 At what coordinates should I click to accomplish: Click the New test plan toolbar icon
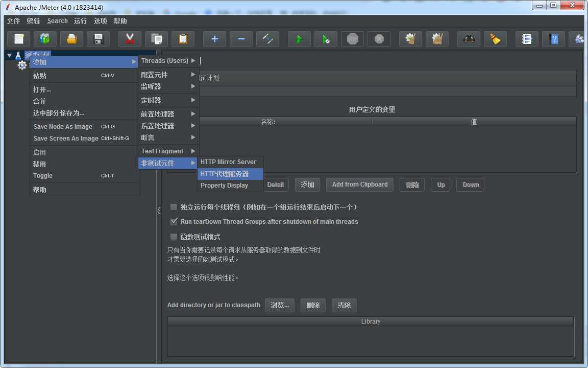[x=19, y=39]
